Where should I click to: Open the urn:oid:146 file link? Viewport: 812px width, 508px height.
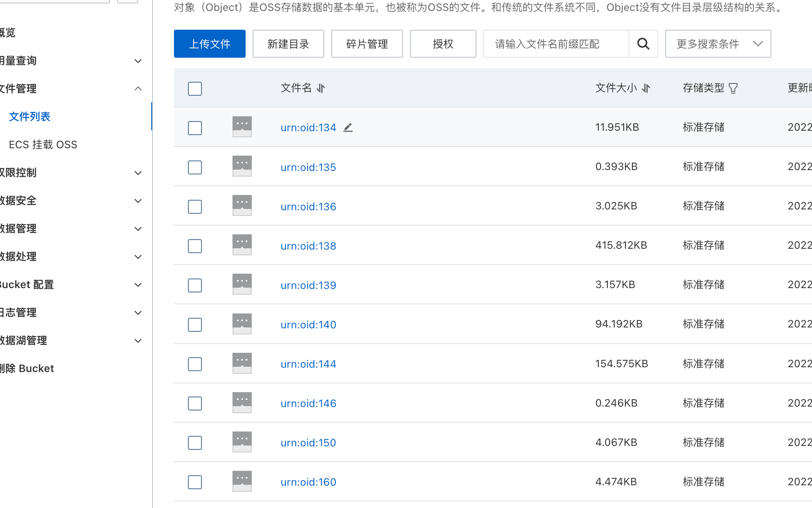(308, 403)
